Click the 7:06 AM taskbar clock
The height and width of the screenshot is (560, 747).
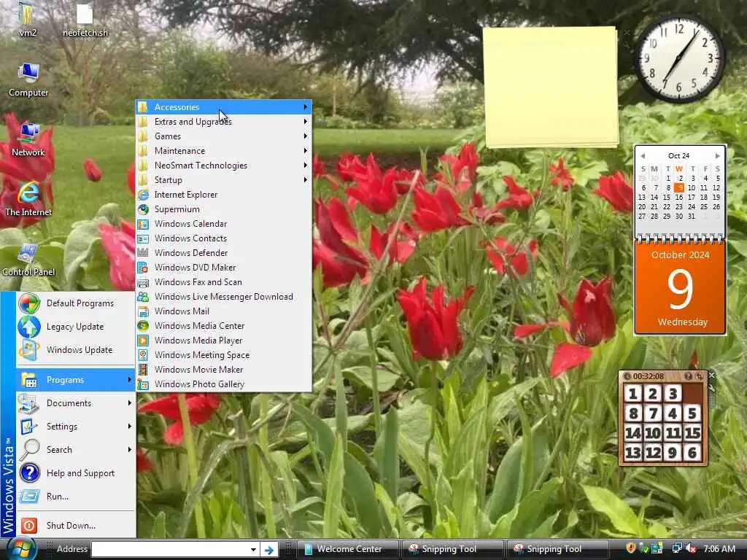coord(719,549)
